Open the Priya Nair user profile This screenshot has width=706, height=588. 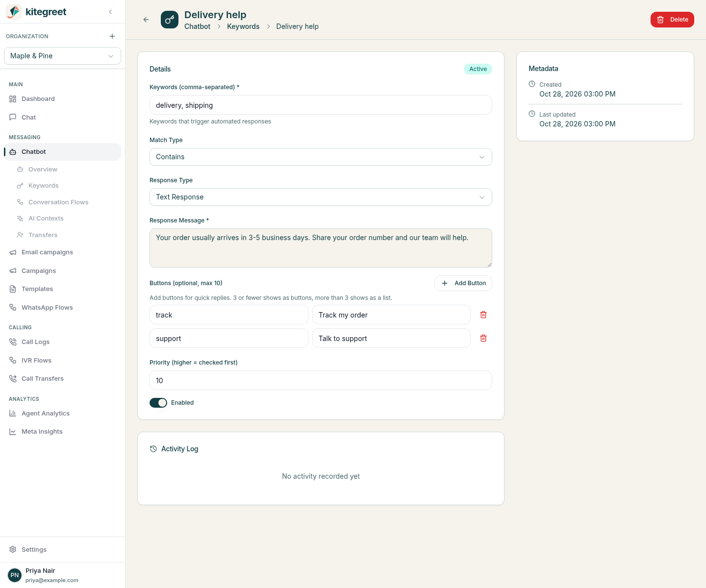tap(62, 575)
